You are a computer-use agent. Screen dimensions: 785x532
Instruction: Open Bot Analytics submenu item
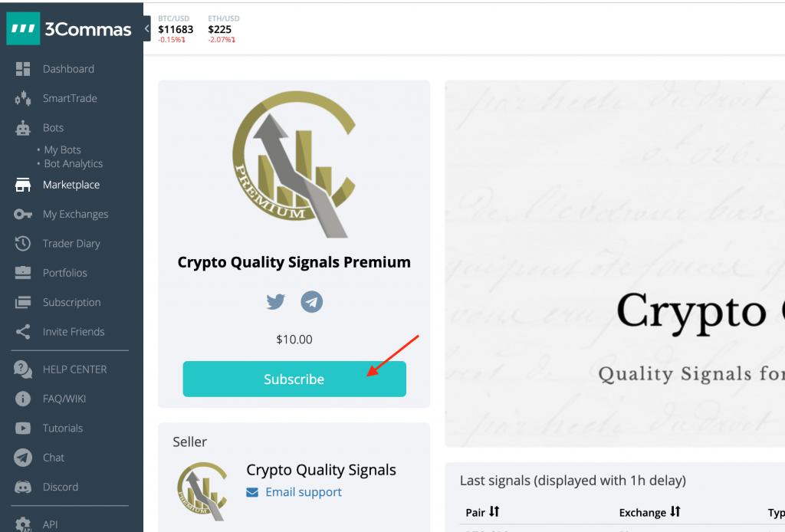point(73,164)
